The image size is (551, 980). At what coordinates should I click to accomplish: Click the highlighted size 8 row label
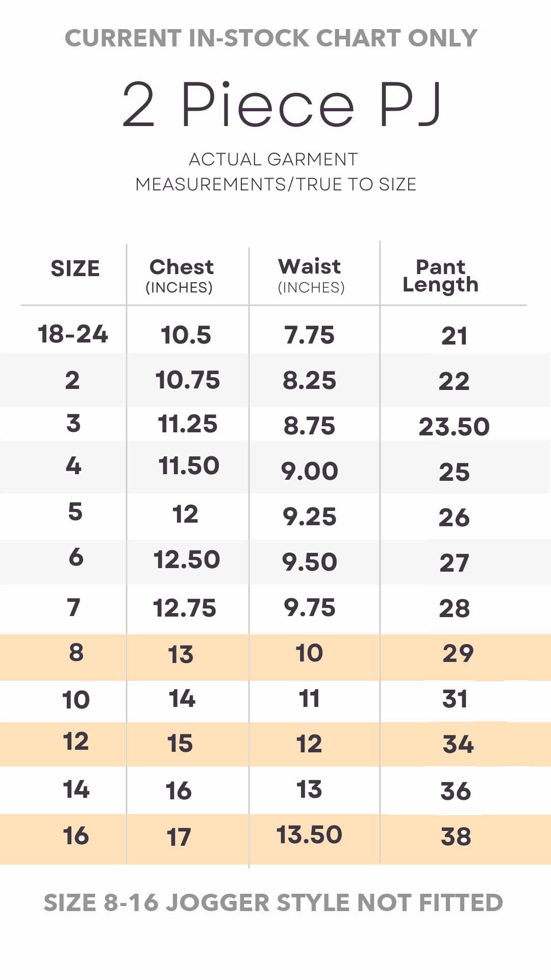coord(76,652)
